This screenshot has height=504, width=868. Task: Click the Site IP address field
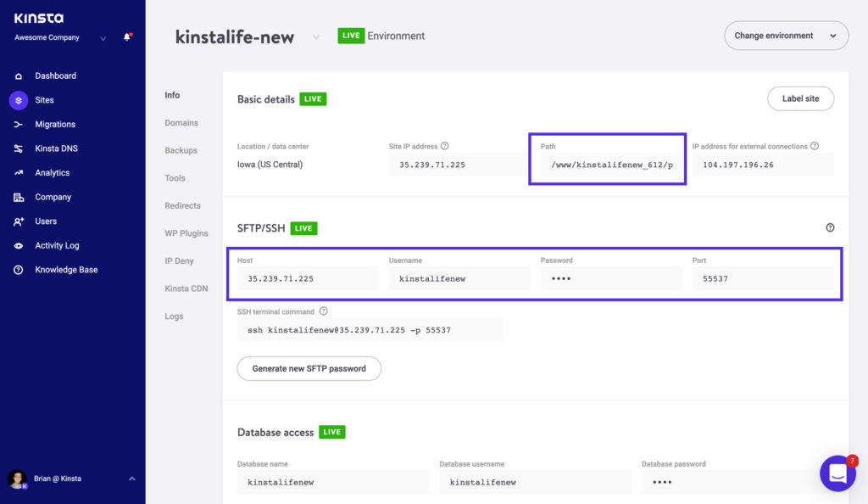click(459, 165)
